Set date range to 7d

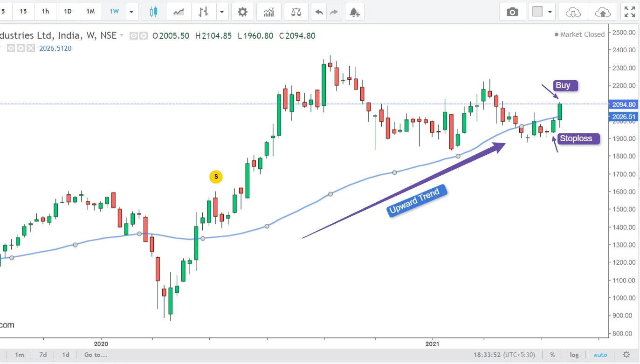[x=43, y=355]
